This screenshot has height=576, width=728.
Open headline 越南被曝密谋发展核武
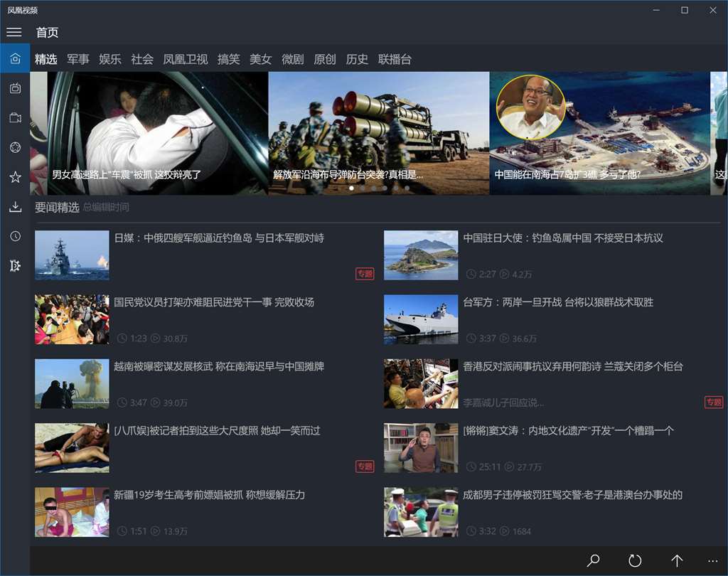(219, 366)
